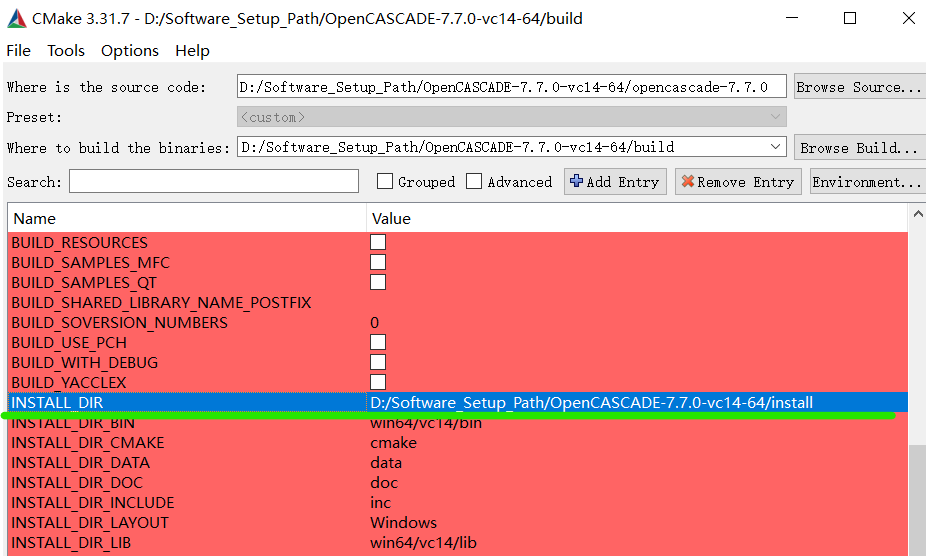Click the value inc

(x=380, y=503)
